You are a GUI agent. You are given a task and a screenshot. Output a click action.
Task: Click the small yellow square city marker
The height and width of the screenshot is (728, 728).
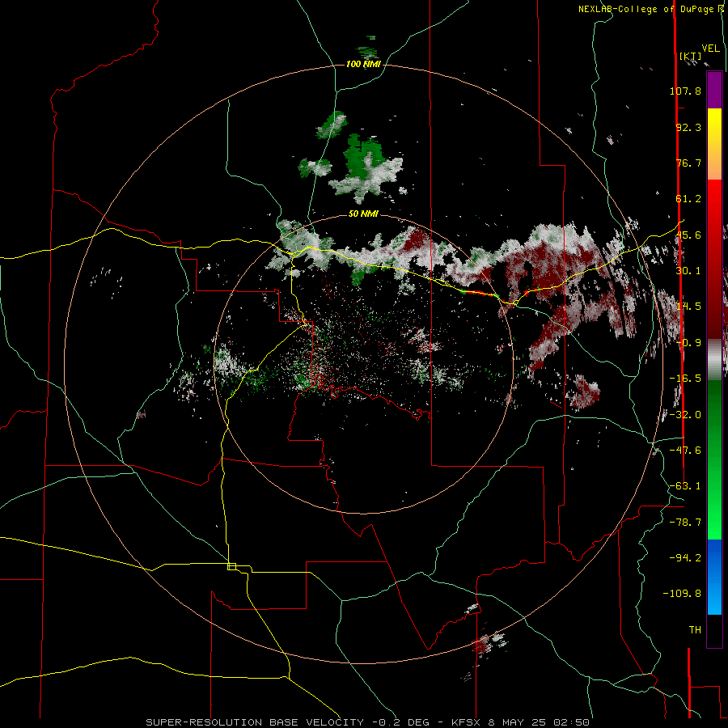pyautogui.click(x=231, y=566)
